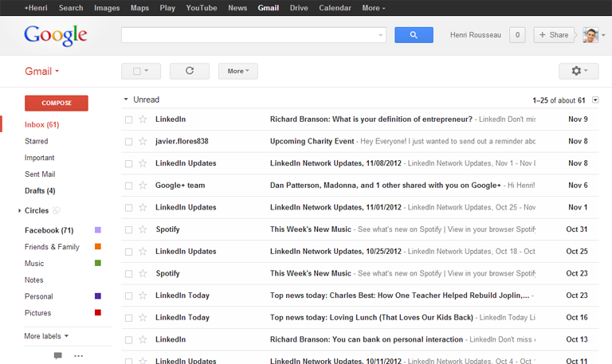Star the javier.flores838 email

point(143,141)
